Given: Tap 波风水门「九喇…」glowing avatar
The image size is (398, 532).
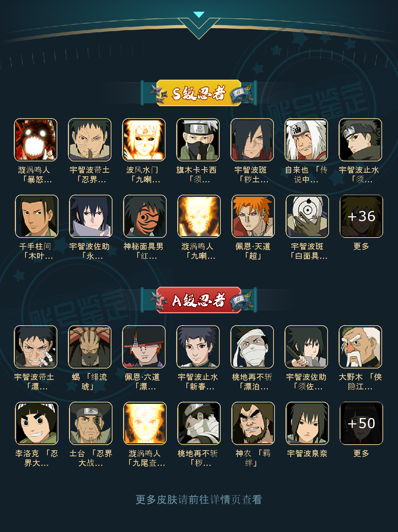Looking at the screenshot, I should click(144, 140).
